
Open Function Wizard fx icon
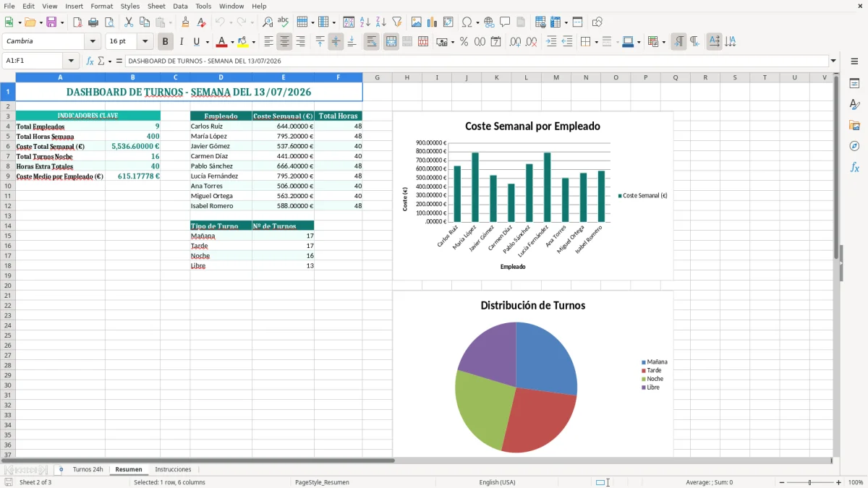(90, 61)
